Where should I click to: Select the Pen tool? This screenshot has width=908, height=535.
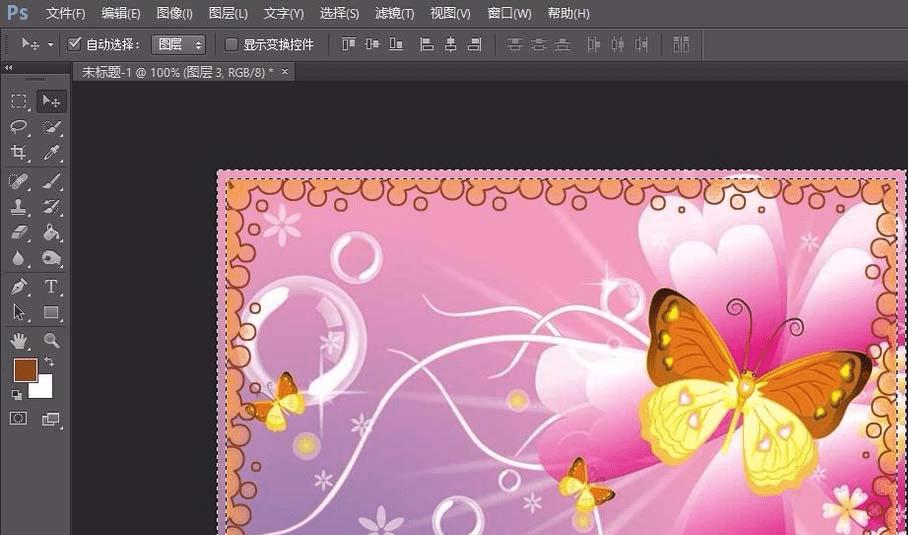19,287
